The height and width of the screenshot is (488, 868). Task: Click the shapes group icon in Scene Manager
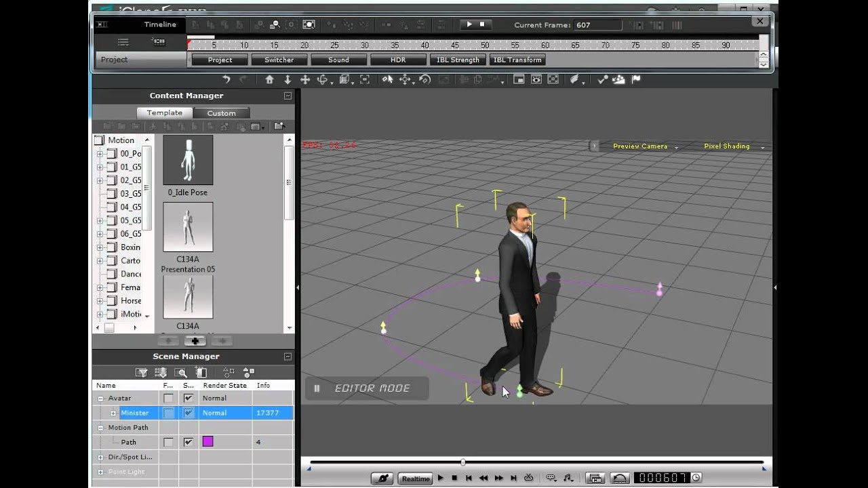[x=249, y=372]
